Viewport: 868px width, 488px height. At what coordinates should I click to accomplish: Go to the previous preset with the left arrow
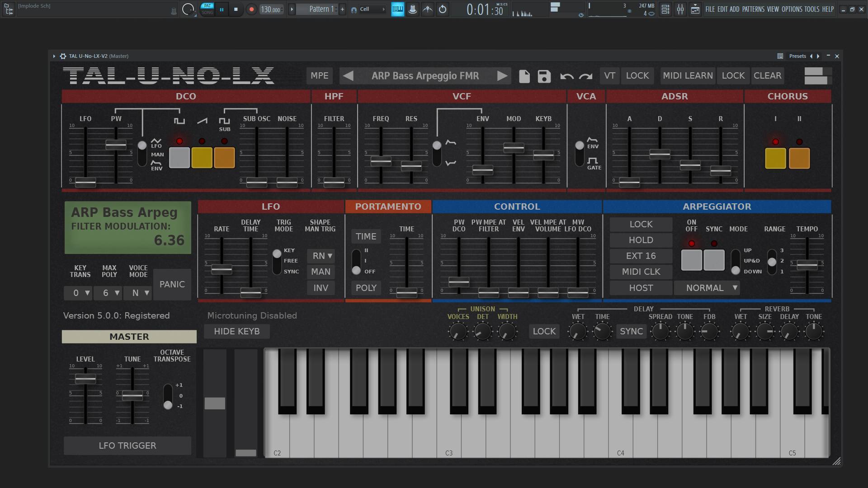pyautogui.click(x=348, y=76)
